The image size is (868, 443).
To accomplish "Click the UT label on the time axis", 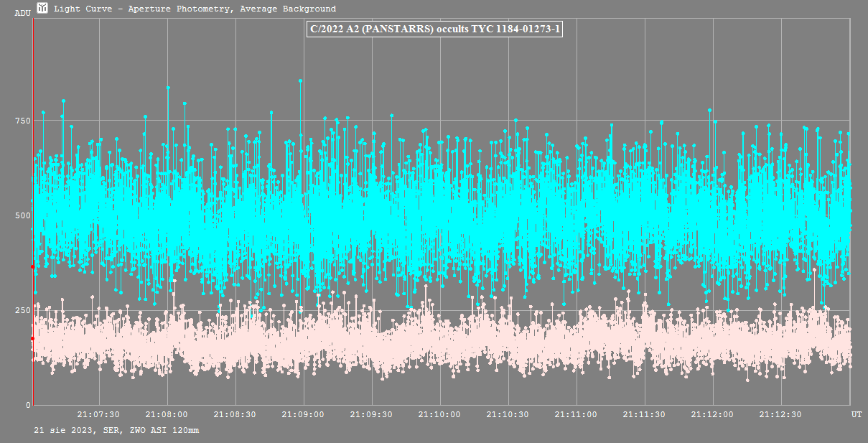I will click(x=857, y=414).
